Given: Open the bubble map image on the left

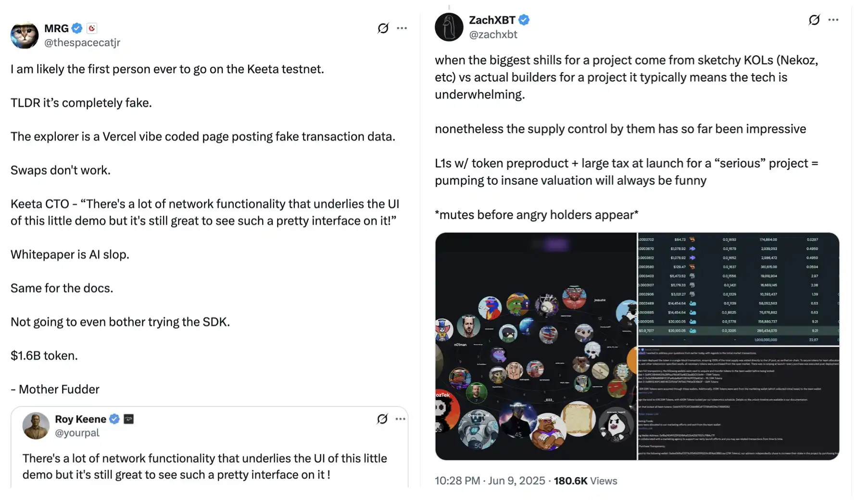Looking at the screenshot, I should click(x=536, y=346).
